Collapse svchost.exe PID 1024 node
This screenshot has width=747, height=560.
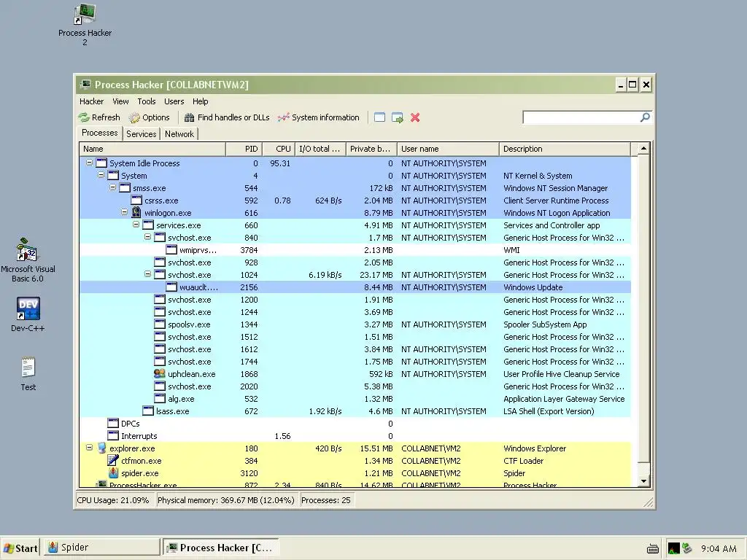point(147,274)
